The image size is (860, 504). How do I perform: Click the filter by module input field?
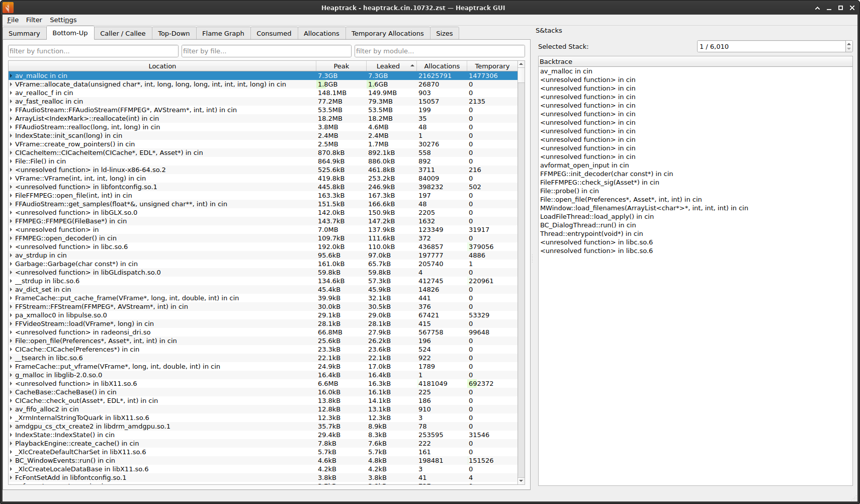(440, 51)
